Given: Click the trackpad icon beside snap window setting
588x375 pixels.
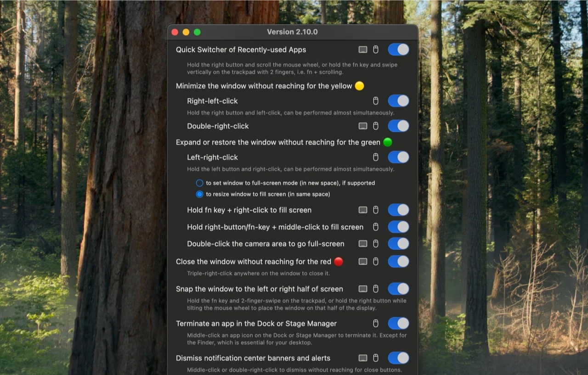Looking at the screenshot, I should [x=363, y=289].
